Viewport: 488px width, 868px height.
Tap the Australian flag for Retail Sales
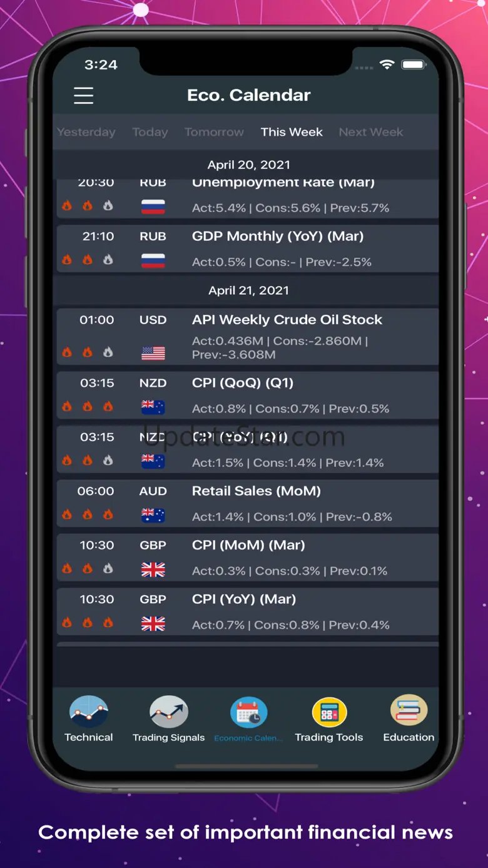tap(153, 516)
